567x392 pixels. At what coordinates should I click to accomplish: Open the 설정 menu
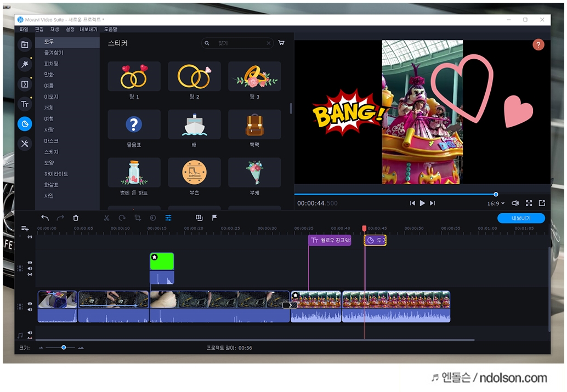pyautogui.click(x=70, y=29)
